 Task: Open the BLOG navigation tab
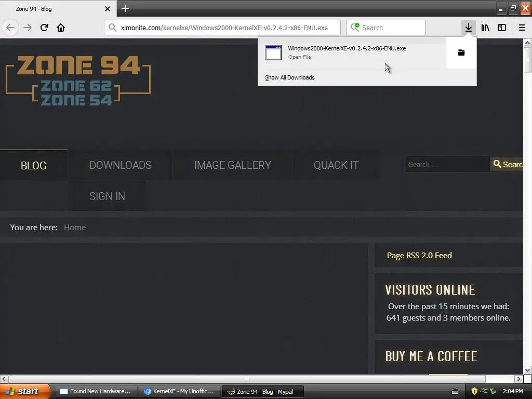(34, 165)
